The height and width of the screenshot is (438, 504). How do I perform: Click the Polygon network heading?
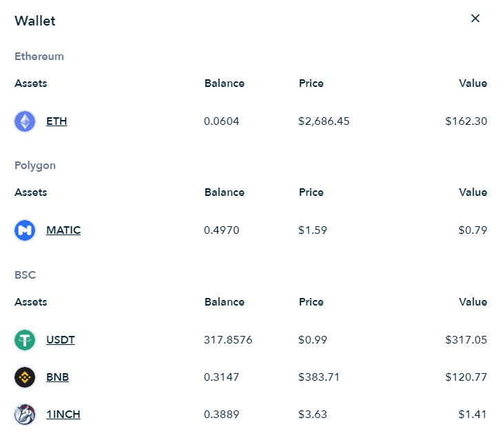pos(35,166)
